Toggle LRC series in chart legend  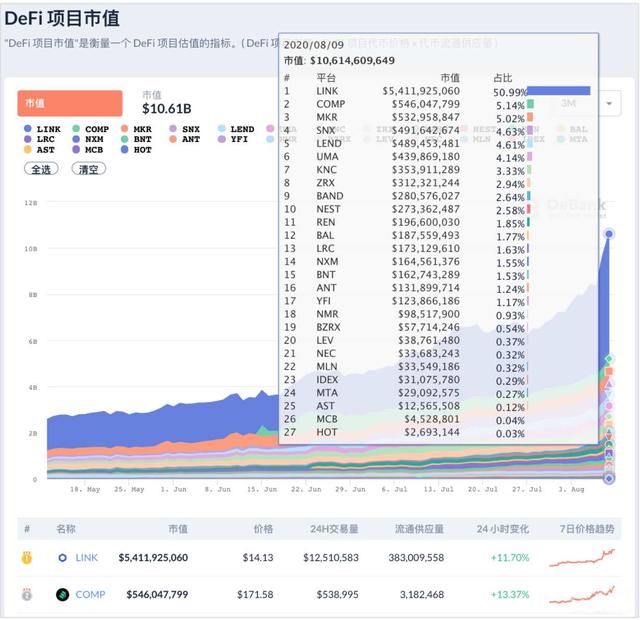pos(40,139)
